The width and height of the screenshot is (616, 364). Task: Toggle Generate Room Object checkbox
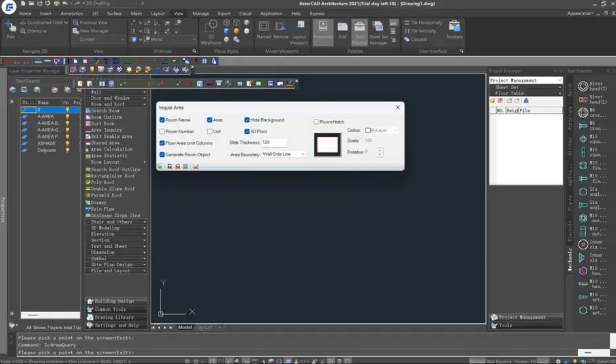(x=162, y=154)
